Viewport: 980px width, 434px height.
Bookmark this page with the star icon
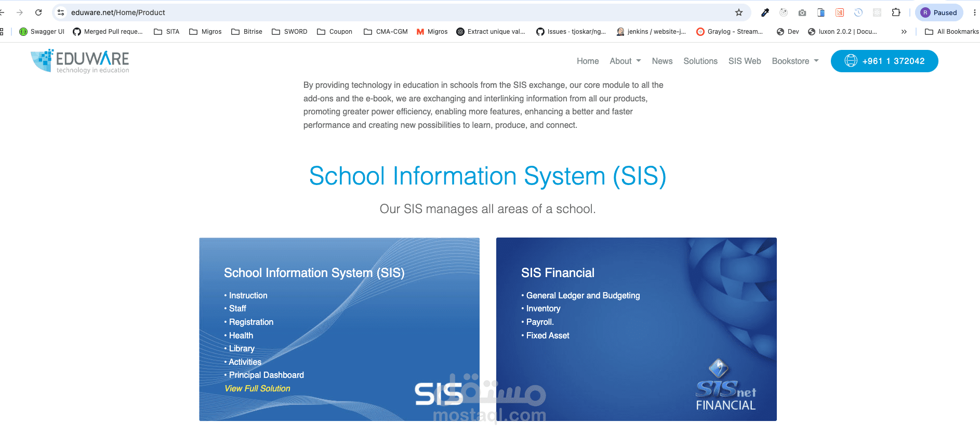[x=739, y=12]
